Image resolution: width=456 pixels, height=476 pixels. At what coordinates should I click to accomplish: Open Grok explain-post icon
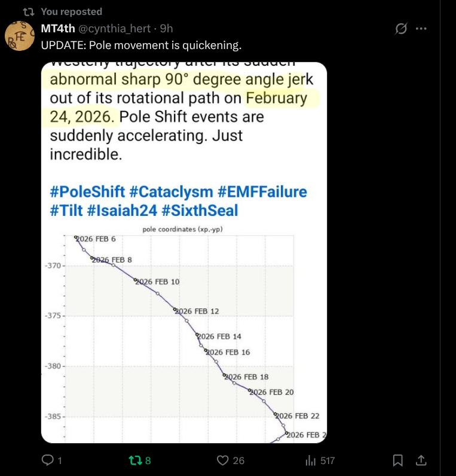click(x=402, y=28)
